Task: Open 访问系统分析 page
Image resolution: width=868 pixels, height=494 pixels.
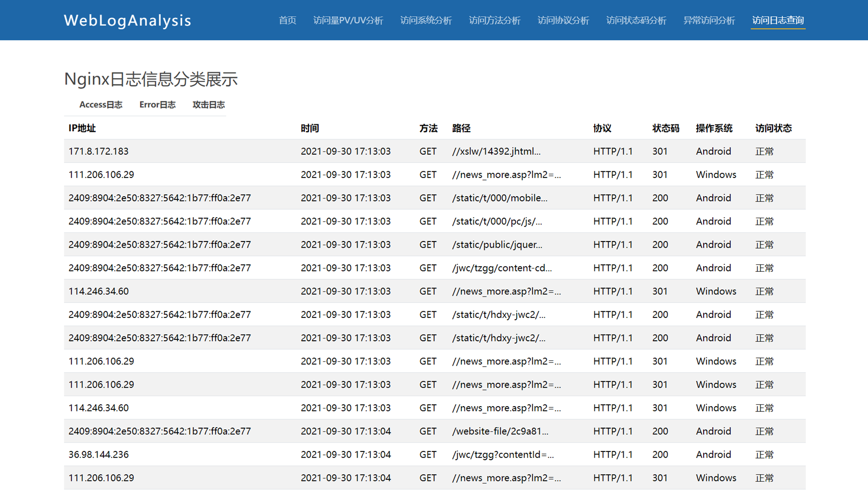Action: tap(426, 20)
